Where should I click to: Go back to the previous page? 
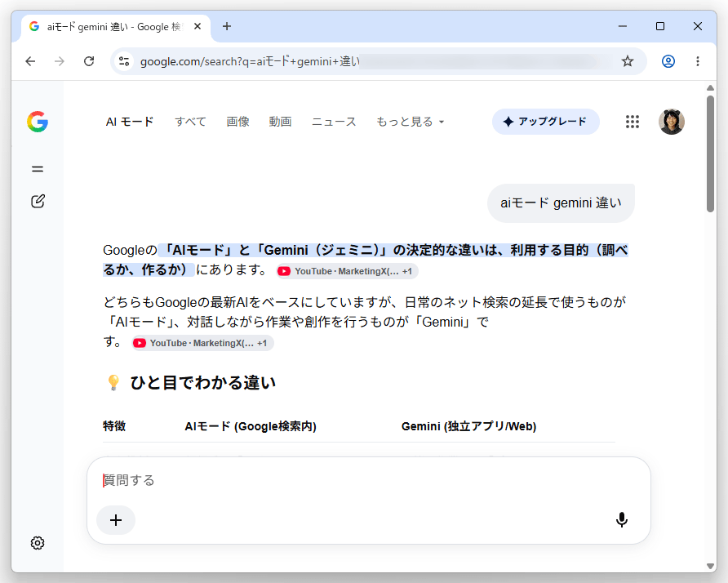pyautogui.click(x=31, y=61)
